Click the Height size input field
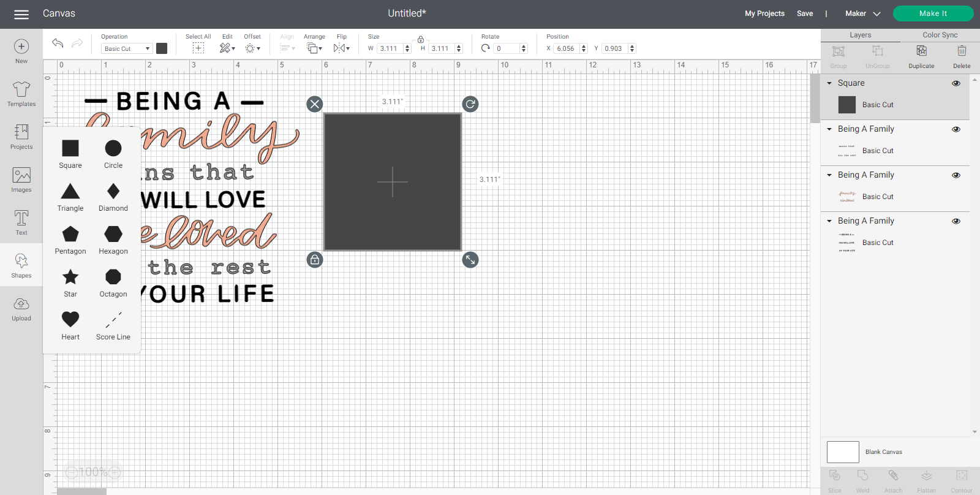Screen dimensions: 980x495 coord(441,48)
